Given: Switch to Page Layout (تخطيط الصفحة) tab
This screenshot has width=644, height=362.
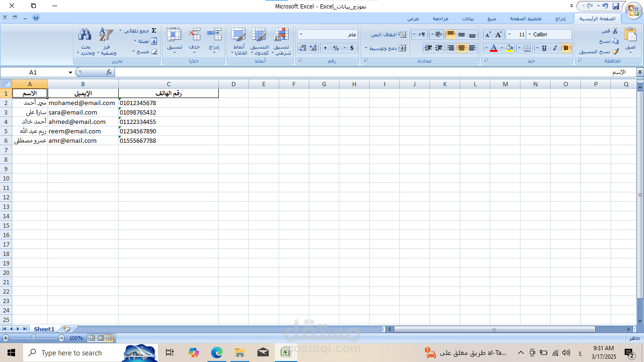Looking at the screenshot, I should (526, 18).
